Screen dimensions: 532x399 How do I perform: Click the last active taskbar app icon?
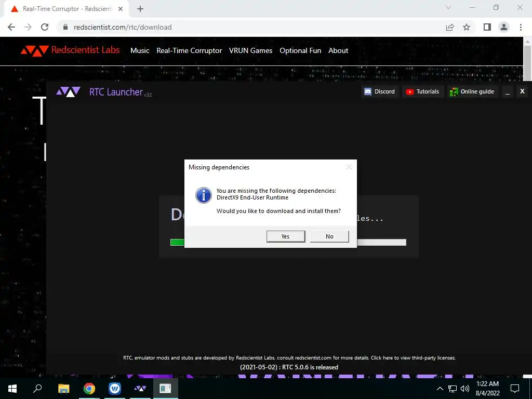(166, 389)
